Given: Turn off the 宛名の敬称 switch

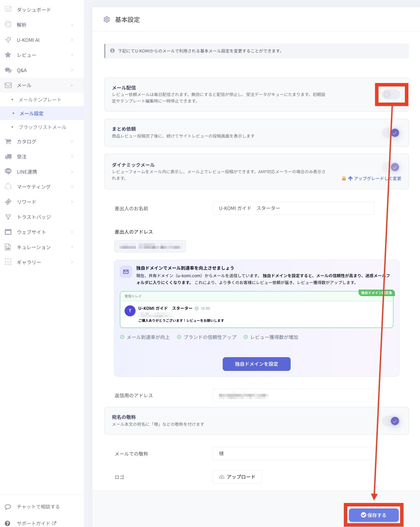Looking at the screenshot, I should (x=391, y=421).
